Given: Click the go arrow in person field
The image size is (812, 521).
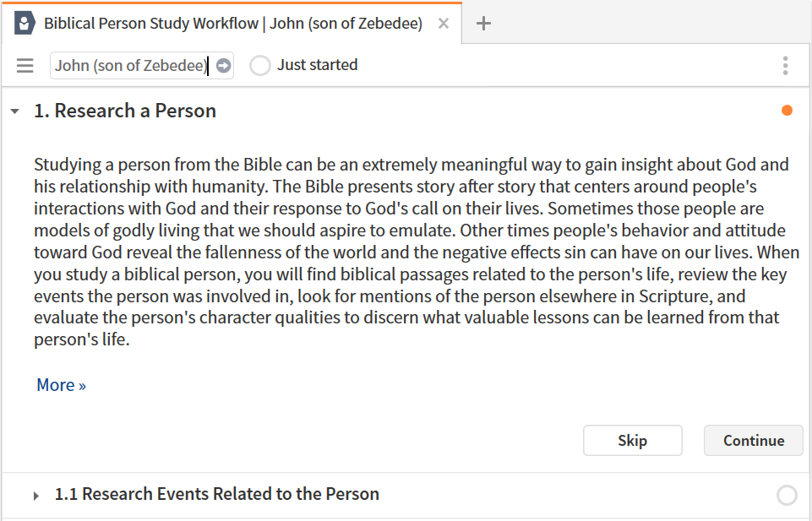Looking at the screenshot, I should tap(223, 66).
